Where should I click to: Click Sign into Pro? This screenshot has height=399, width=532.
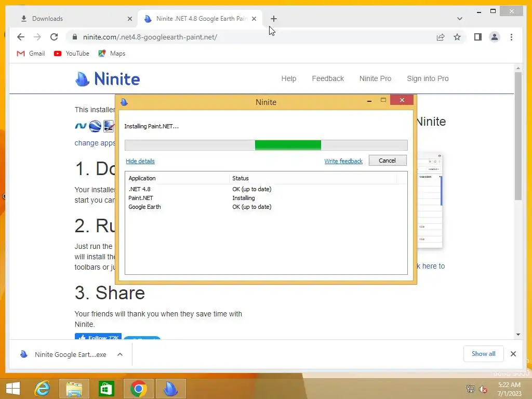(428, 78)
